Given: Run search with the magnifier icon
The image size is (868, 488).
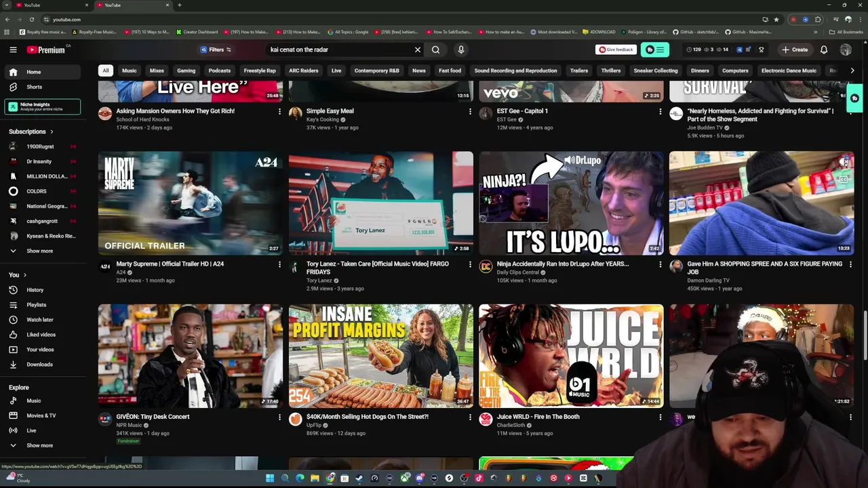Looking at the screenshot, I should 436,49.
